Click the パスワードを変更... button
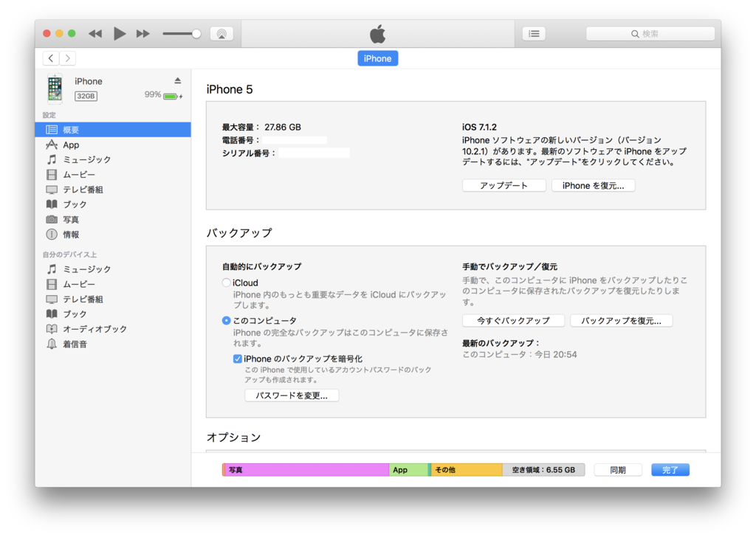Screen dimensions: 756x537 coord(292,395)
